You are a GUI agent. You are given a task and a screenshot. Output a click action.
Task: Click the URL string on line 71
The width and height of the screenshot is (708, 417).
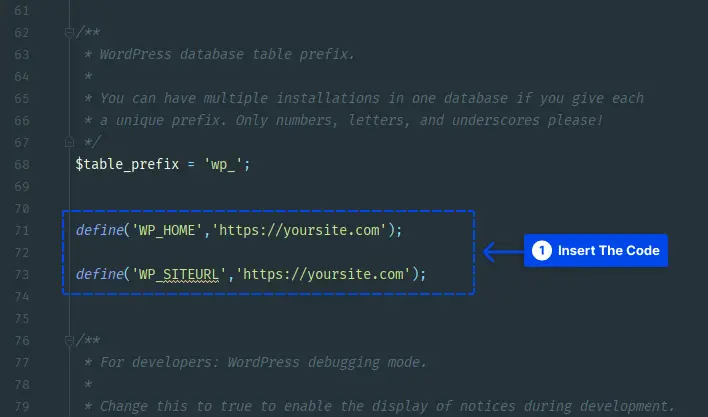pos(300,230)
